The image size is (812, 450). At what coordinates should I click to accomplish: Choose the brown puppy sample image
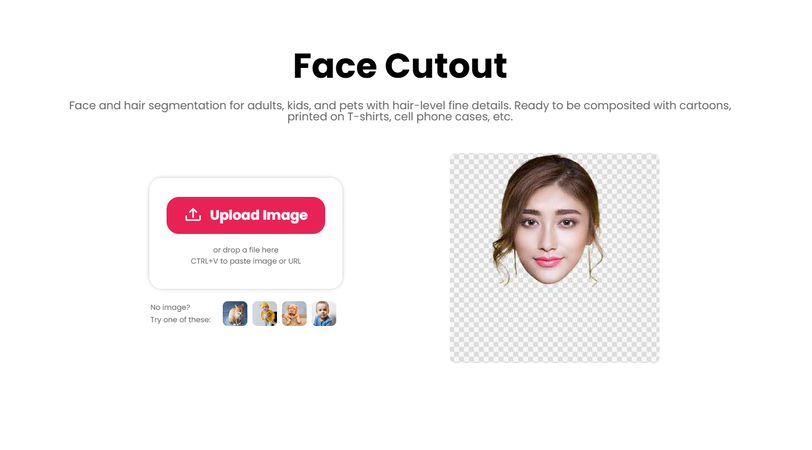(294, 314)
